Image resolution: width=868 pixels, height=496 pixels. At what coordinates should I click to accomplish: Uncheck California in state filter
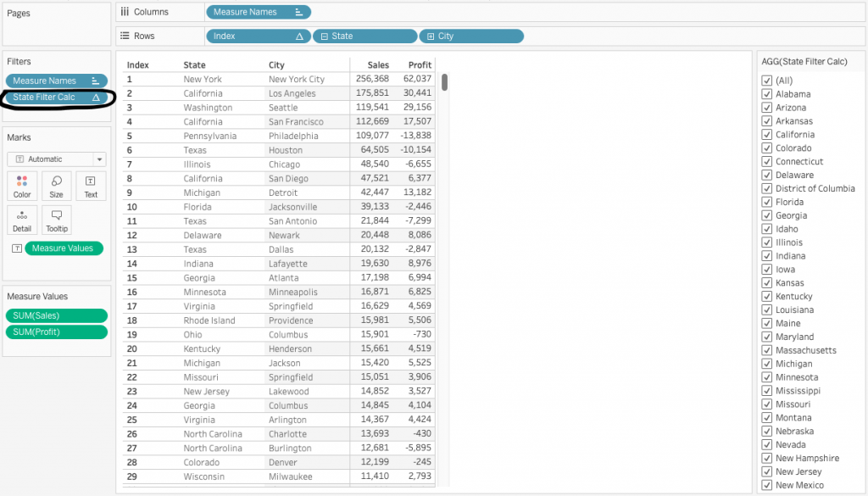pos(767,135)
